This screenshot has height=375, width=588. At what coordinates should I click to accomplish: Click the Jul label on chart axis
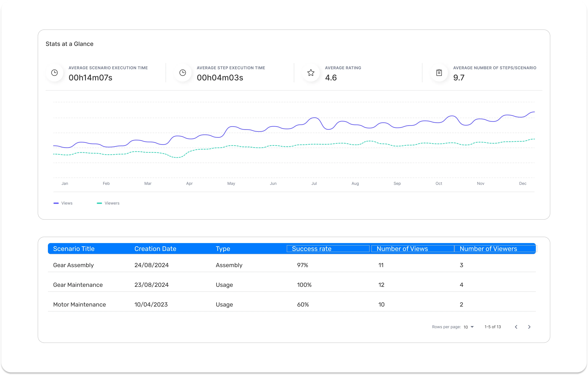(314, 183)
